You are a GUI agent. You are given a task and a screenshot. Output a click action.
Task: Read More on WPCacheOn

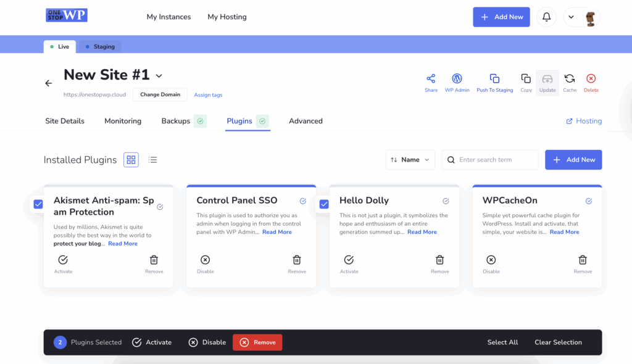click(564, 232)
